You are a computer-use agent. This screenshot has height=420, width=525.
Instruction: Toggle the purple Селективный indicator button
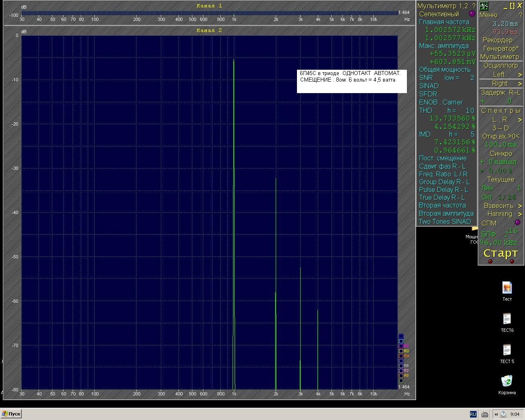click(x=472, y=14)
